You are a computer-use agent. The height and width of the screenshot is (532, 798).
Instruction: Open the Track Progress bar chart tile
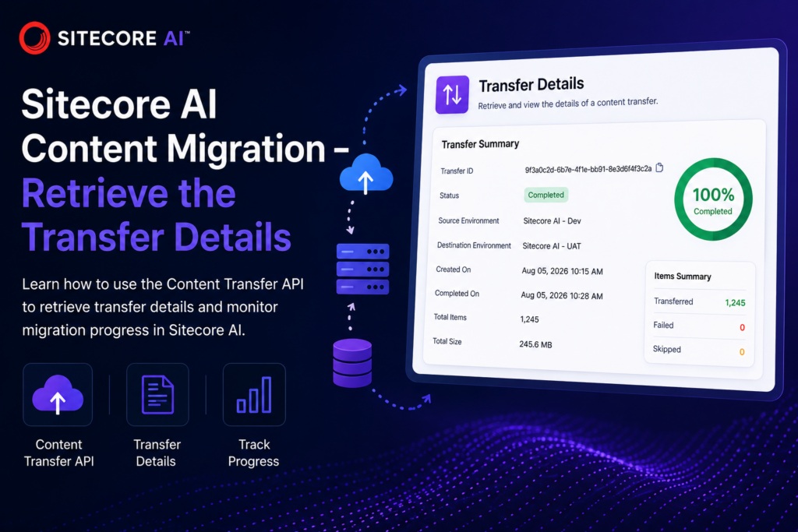coord(254,395)
